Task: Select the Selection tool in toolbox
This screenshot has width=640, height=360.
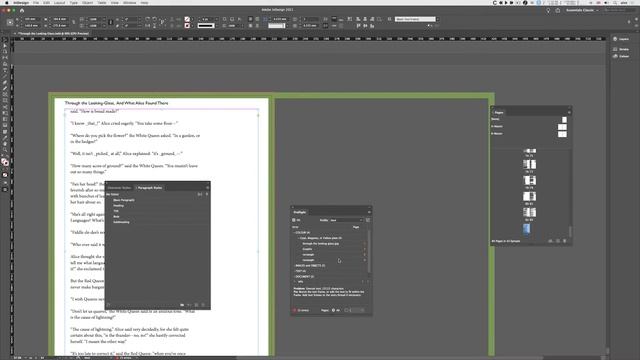Action: [x=5, y=40]
